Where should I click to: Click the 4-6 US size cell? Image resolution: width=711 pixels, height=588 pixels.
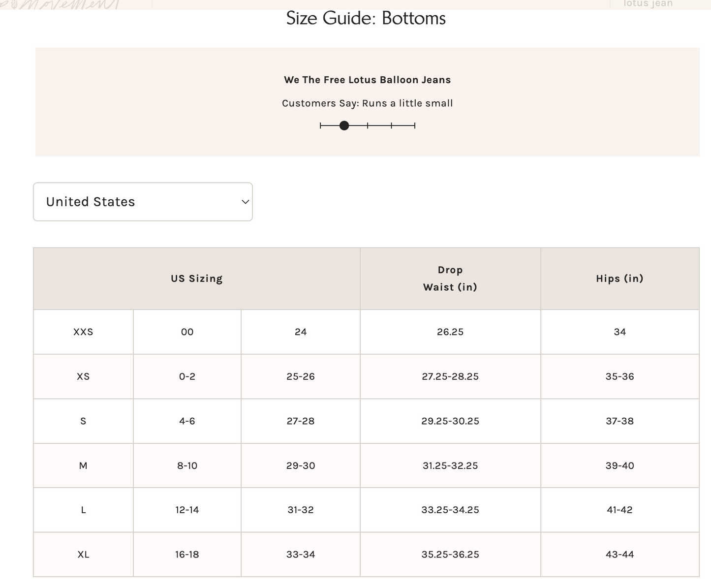click(x=187, y=421)
